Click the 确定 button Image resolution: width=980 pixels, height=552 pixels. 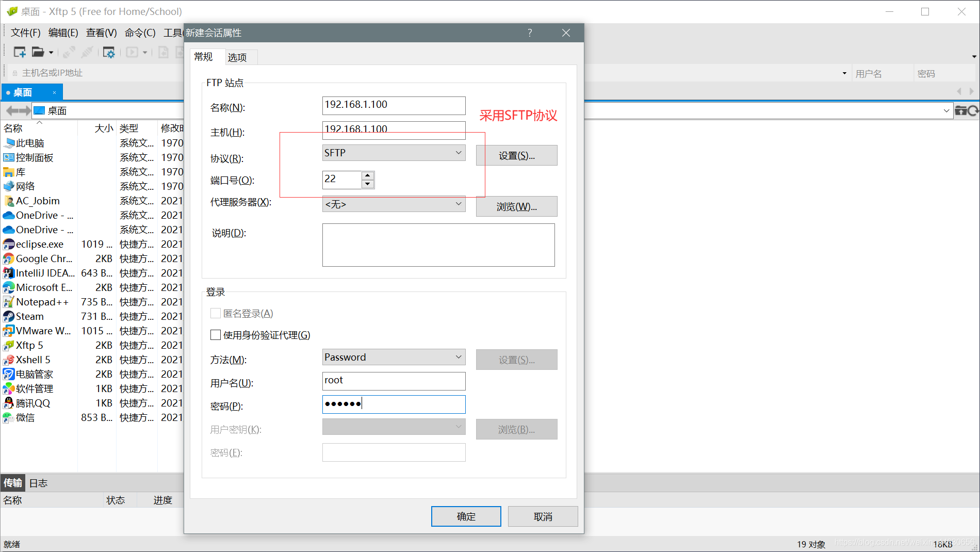pos(466,516)
